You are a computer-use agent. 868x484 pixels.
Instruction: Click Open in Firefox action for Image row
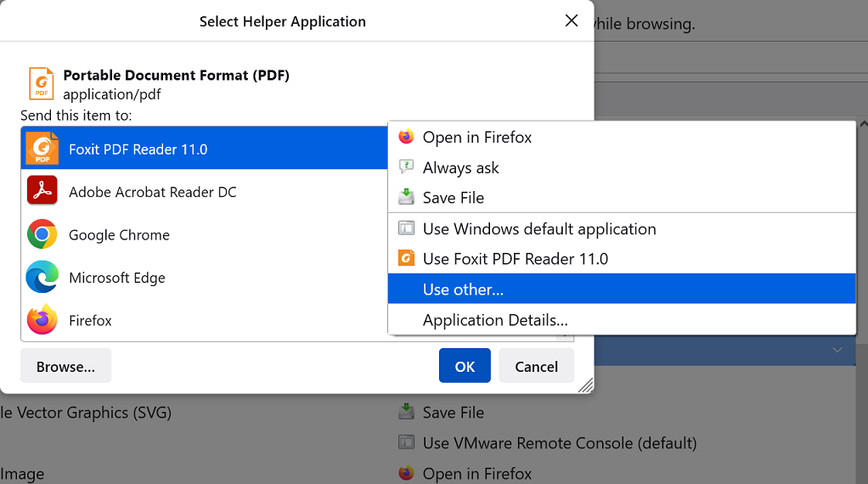click(477, 474)
